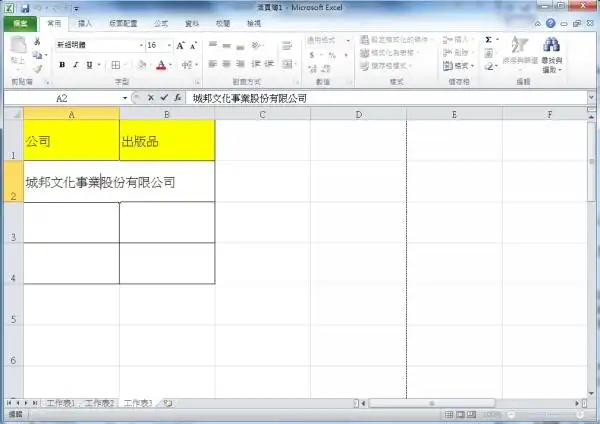Viewport: 600px width, 424px height.
Task: Top-align cell contents
Action: coord(213,45)
